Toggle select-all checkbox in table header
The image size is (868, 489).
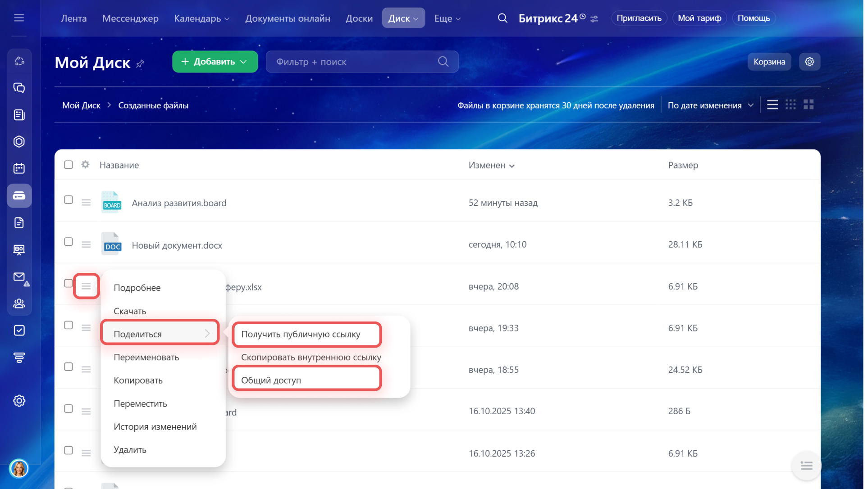click(69, 165)
